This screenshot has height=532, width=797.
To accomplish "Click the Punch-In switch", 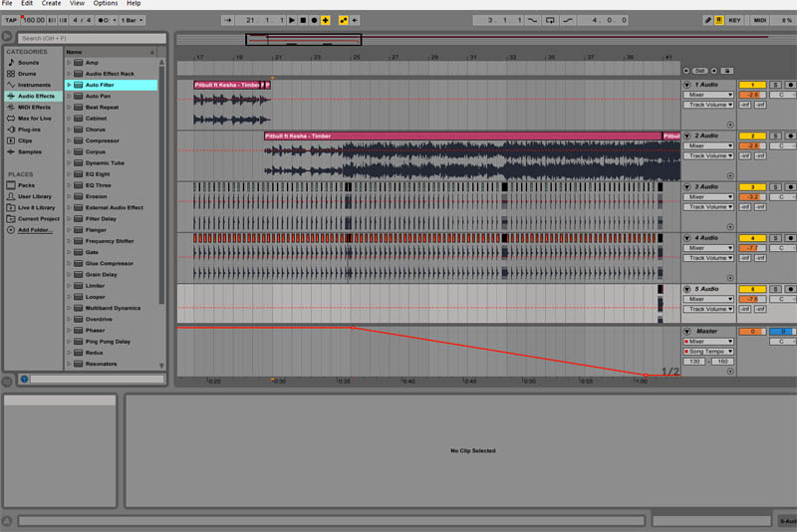I will coord(532,20).
